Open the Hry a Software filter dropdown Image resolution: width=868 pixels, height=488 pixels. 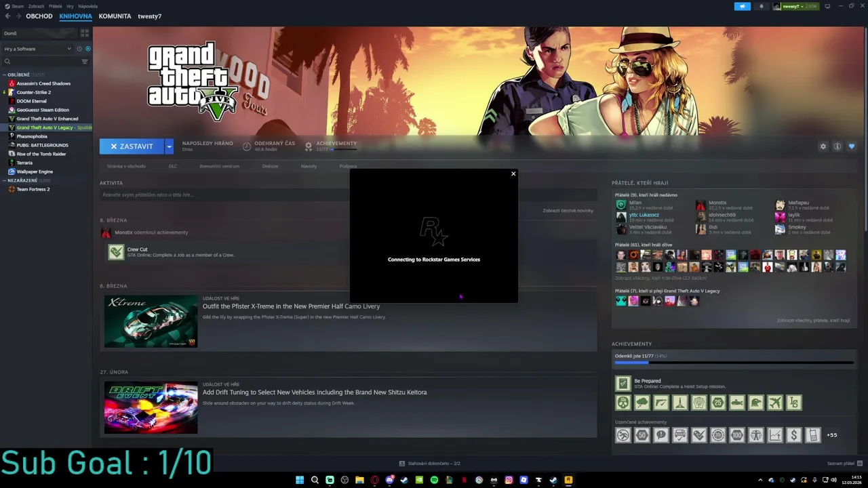(x=37, y=49)
